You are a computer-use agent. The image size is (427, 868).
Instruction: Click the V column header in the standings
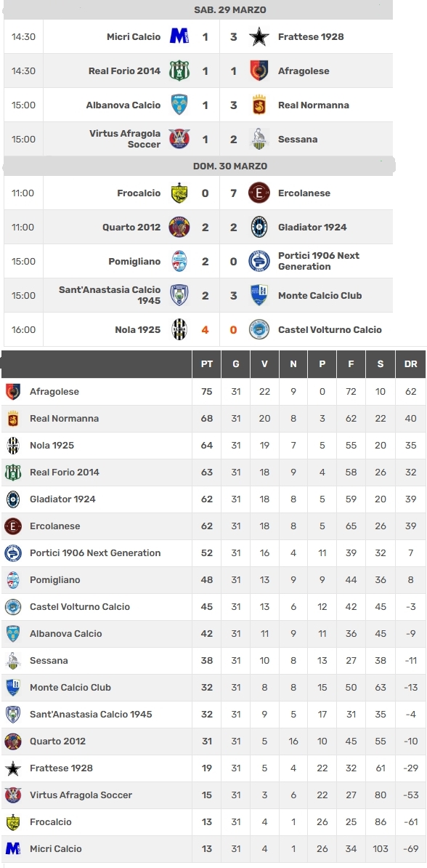tap(264, 363)
